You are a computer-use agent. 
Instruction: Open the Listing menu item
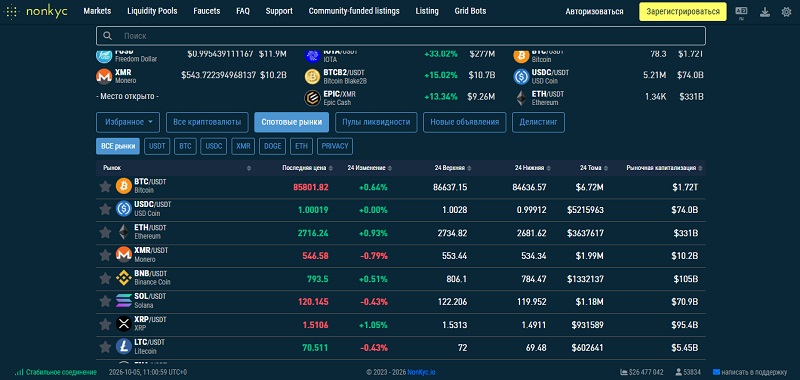pyautogui.click(x=427, y=11)
